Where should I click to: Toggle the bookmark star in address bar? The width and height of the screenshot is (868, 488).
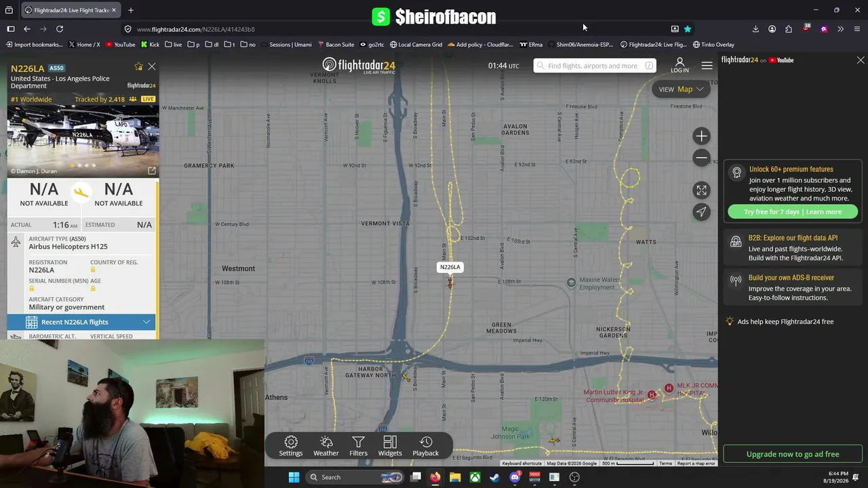[688, 29]
